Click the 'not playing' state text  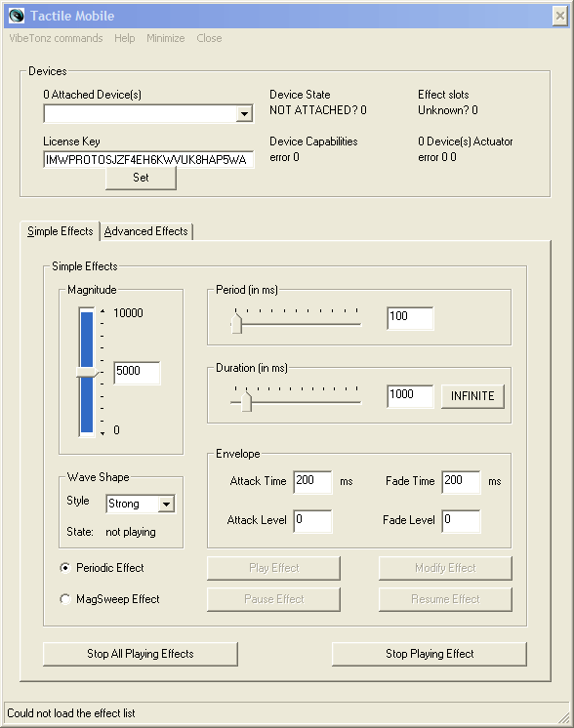pyautogui.click(x=131, y=532)
